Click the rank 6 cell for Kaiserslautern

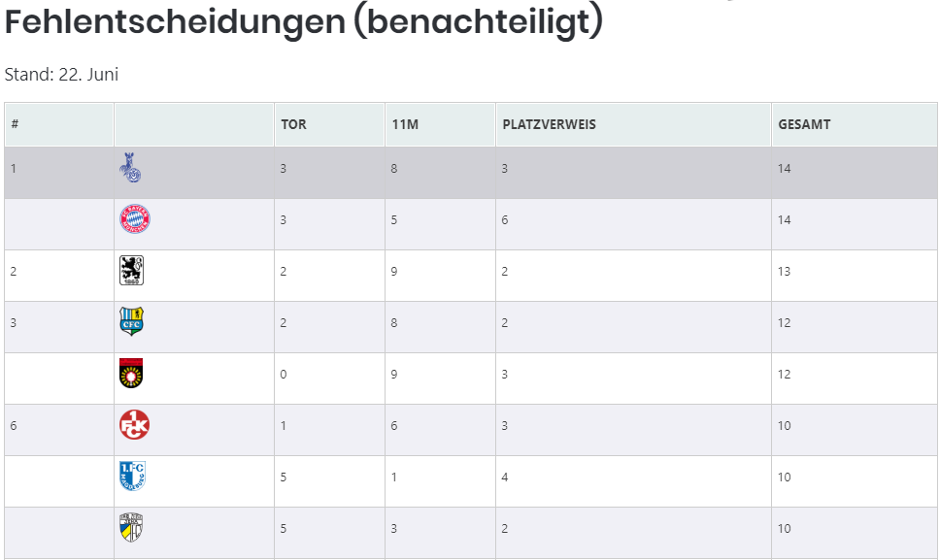pos(14,425)
